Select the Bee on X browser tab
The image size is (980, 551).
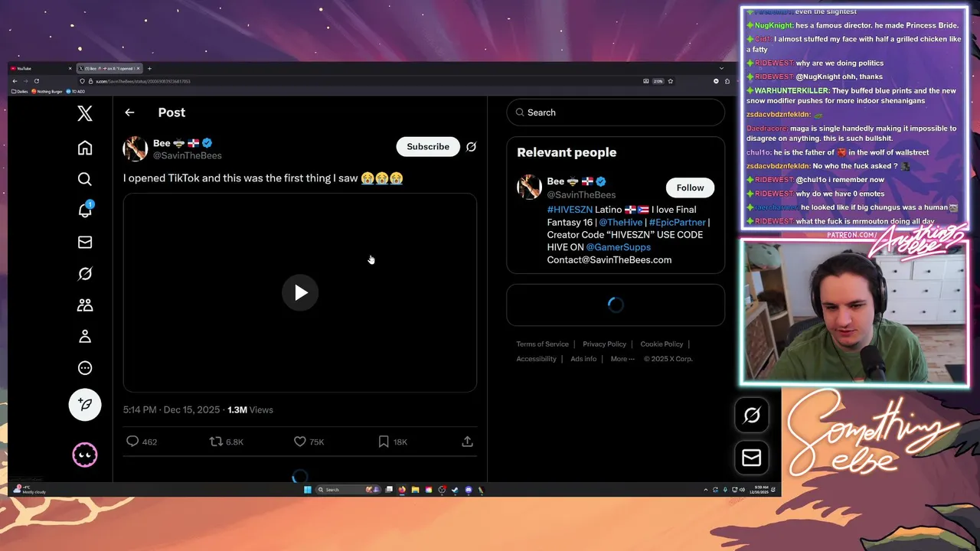pos(109,68)
